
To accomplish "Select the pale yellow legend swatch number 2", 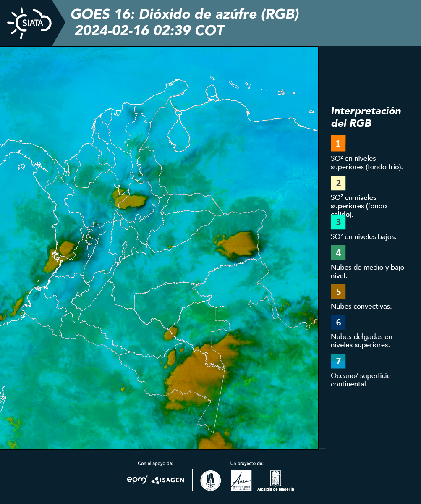I will click(x=338, y=183).
